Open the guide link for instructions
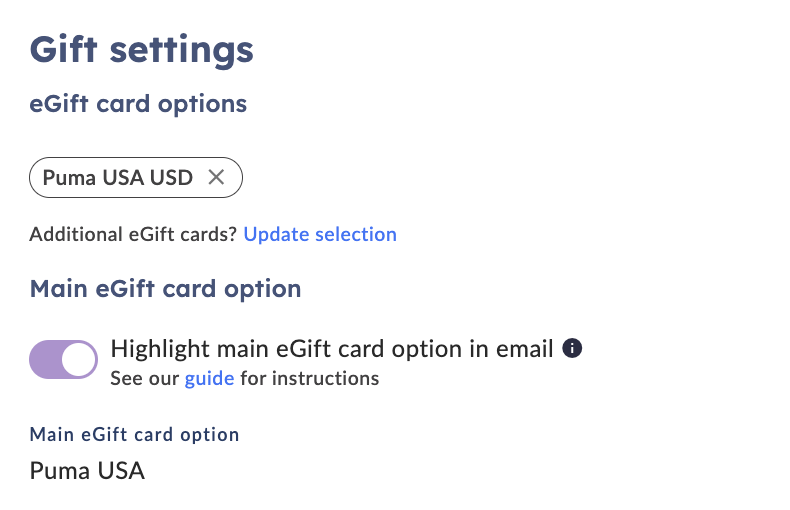This screenshot has width=790, height=510. click(209, 378)
